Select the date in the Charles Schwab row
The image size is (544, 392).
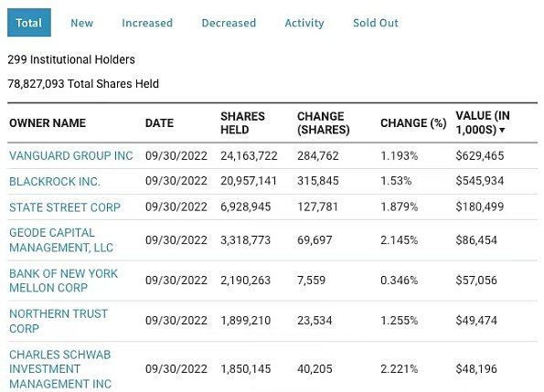click(176, 369)
